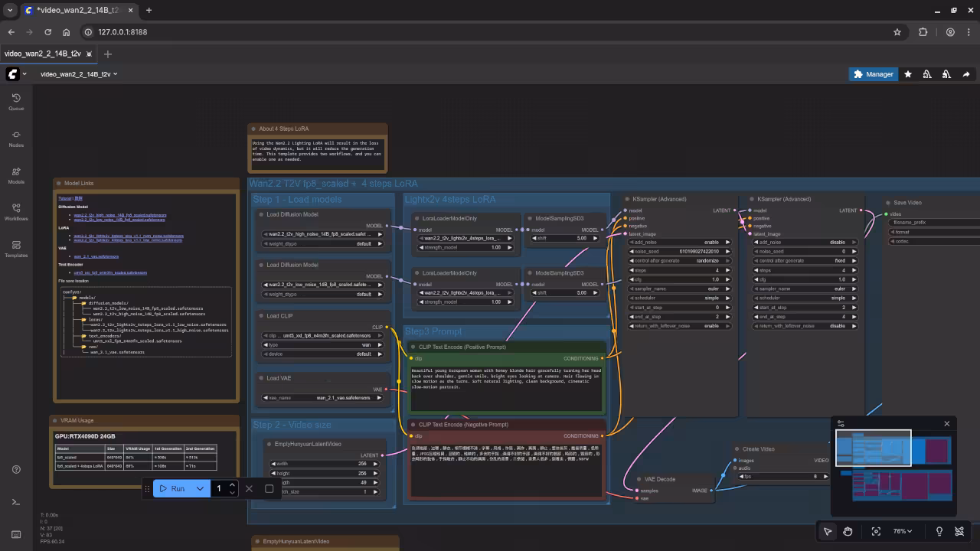Click the Manager button
Image resolution: width=980 pixels, height=551 pixels.
[x=873, y=74]
